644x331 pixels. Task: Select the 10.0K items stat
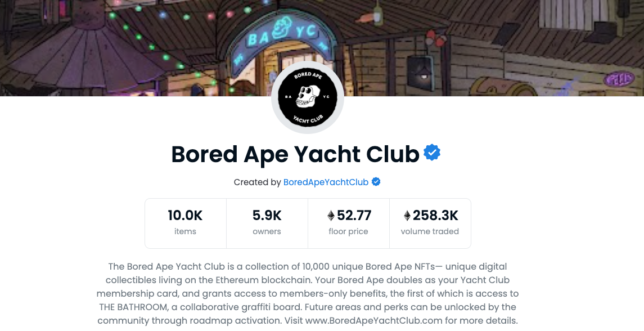(185, 222)
